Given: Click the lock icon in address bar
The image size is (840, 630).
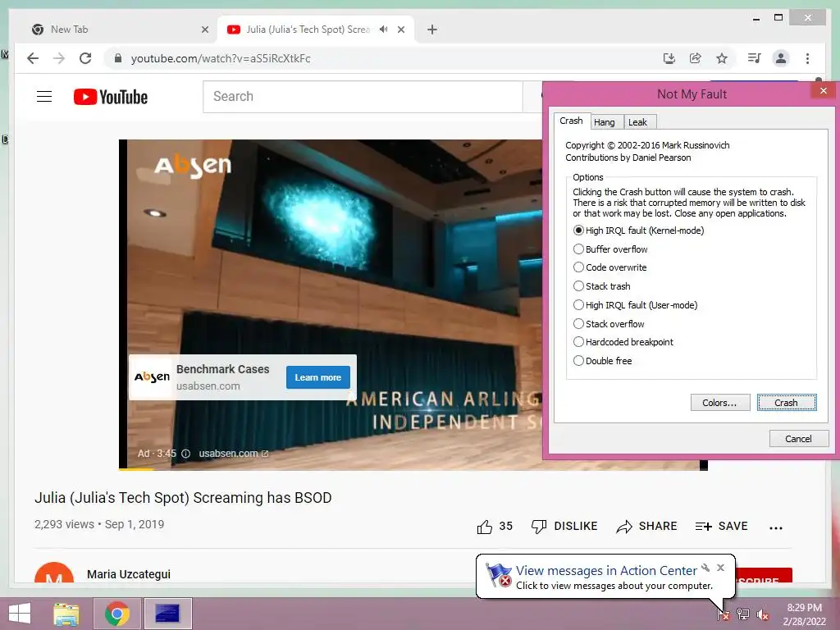Looking at the screenshot, I should (x=118, y=58).
